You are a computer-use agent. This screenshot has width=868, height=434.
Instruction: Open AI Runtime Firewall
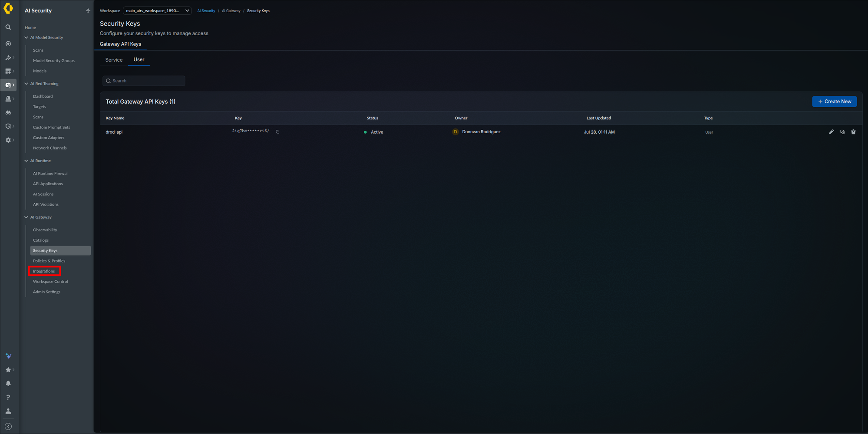[51, 174]
